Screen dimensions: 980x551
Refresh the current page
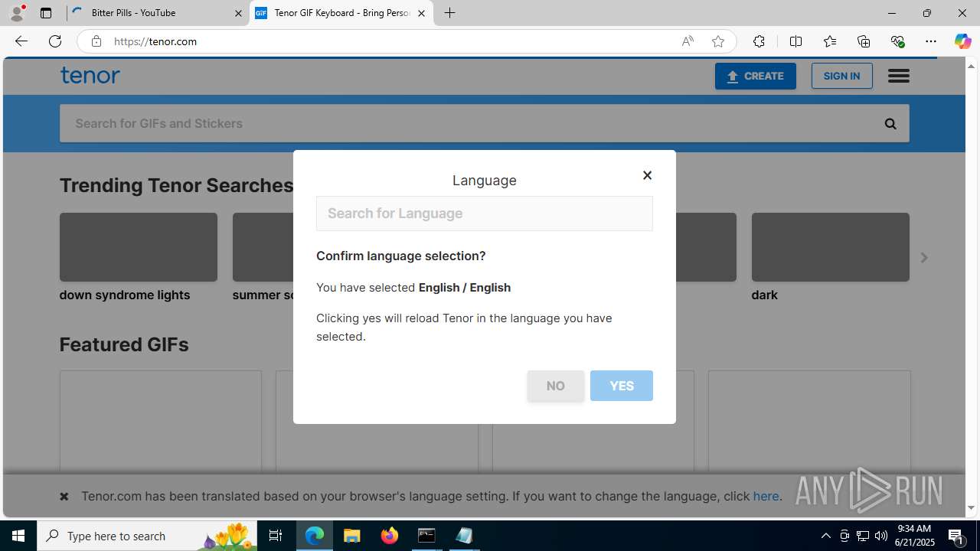pos(55,41)
